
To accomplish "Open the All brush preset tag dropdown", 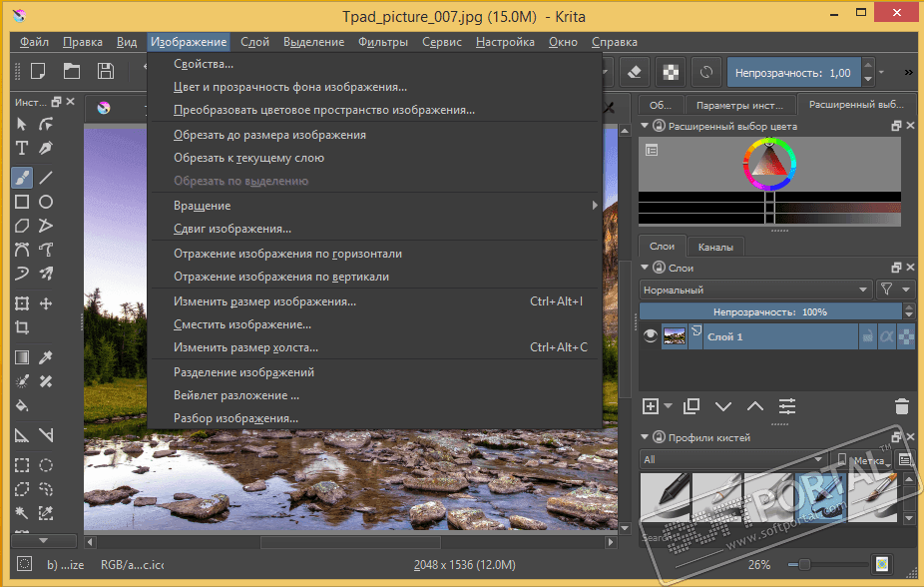I will point(734,459).
